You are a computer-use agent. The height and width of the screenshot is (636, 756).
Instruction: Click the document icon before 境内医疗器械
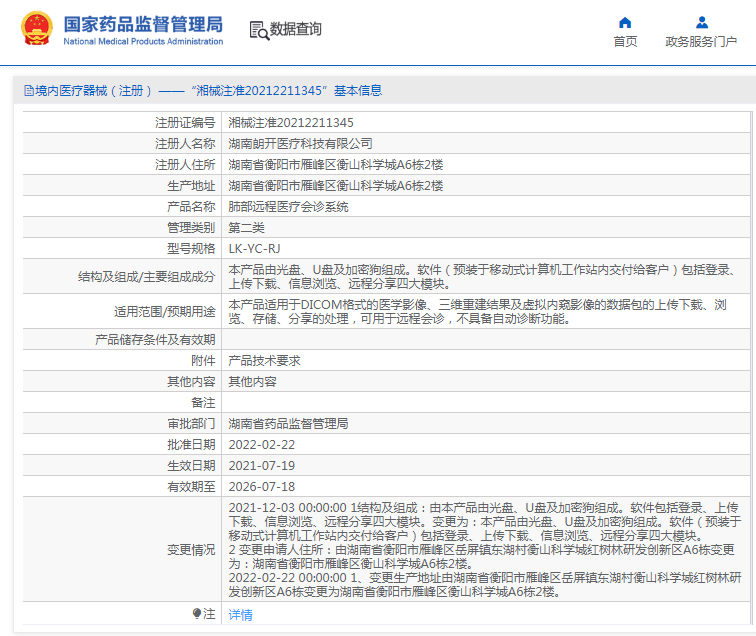tap(29, 91)
